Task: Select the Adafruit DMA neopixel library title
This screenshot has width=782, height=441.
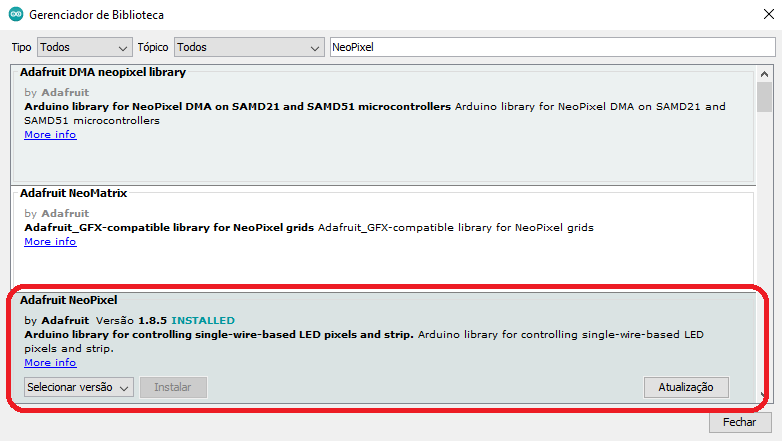Action: (103, 72)
